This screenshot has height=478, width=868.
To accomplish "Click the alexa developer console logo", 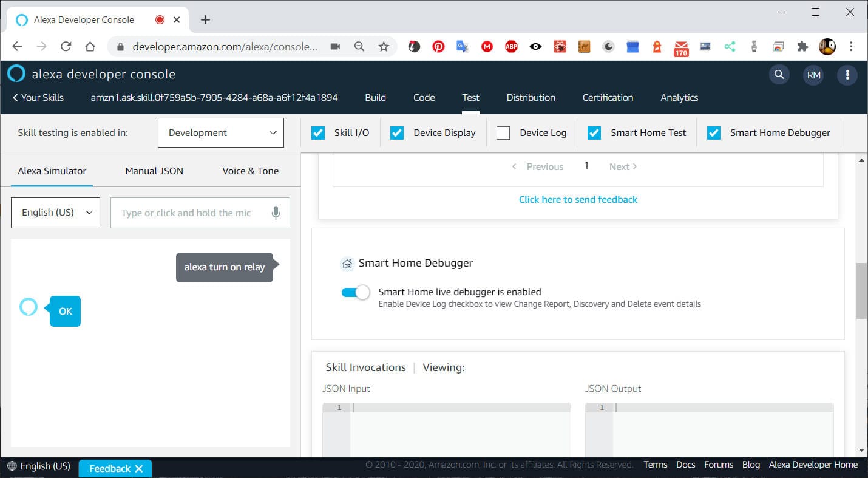I will (91, 73).
